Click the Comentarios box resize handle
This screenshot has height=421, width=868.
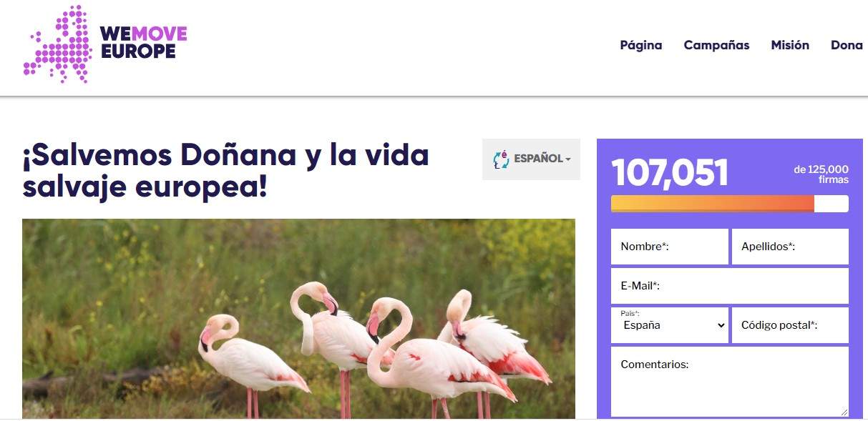point(844,412)
